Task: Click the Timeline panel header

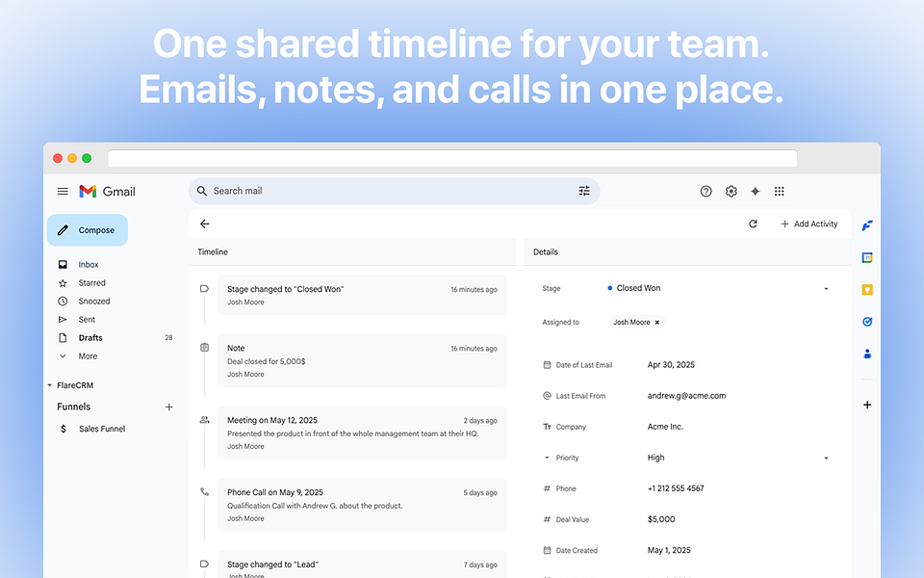Action: (x=352, y=251)
